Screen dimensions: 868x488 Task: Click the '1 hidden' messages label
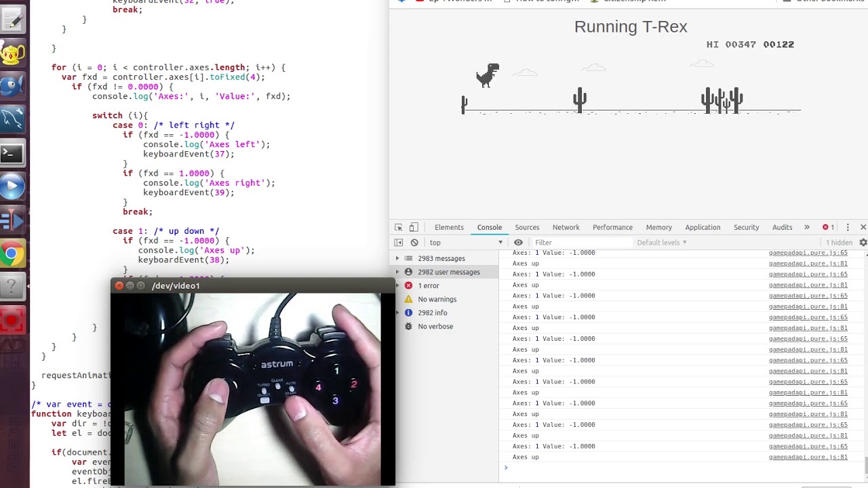click(x=839, y=243)
